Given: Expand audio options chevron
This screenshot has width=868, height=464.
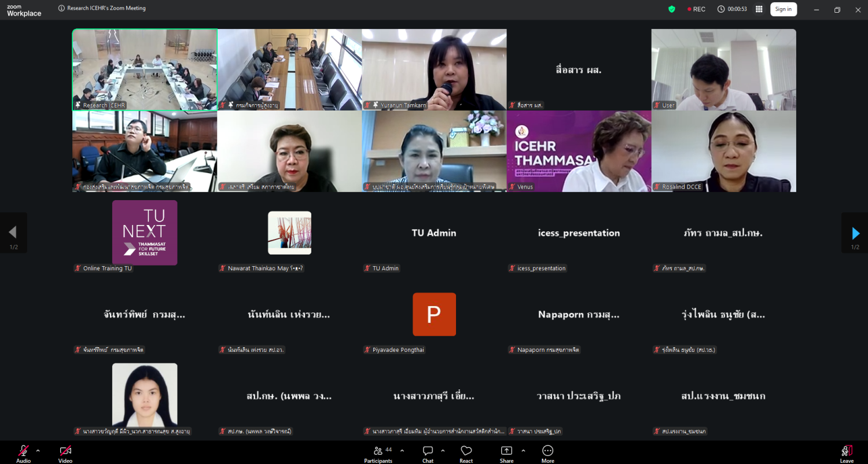Looking at the screenshot, I should click(x=38, y=450).
